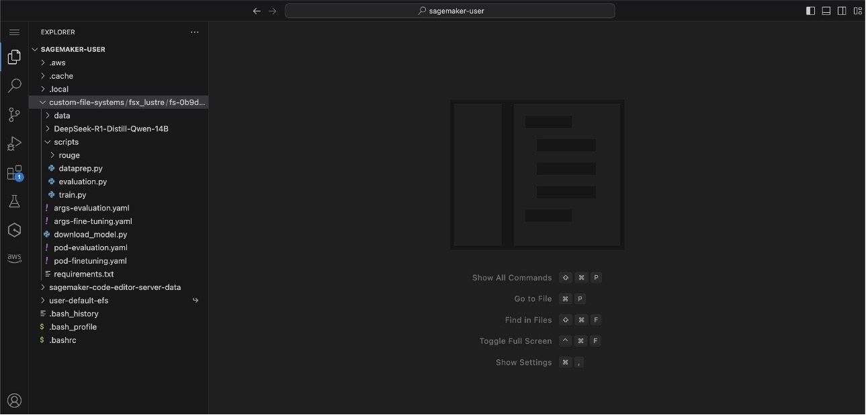
Task: Open the AWS toolkit view
Action: click(x=14, y=258)
